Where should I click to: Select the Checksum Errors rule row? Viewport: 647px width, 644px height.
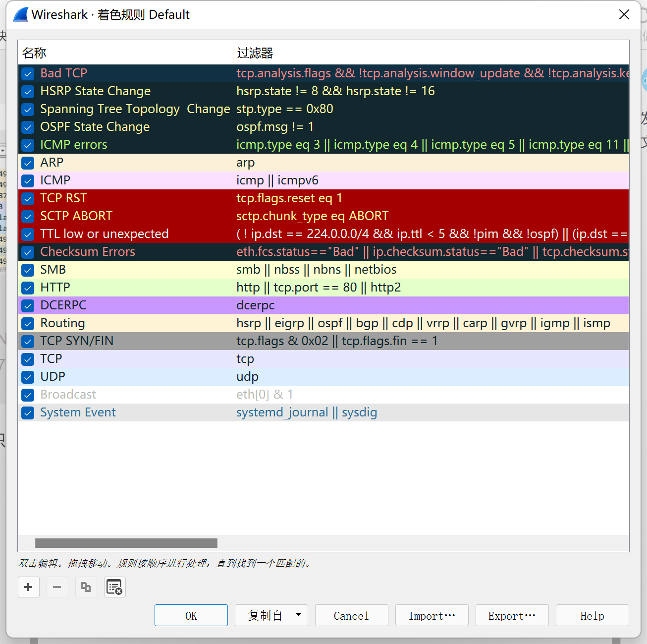click(x=124, y=251)
